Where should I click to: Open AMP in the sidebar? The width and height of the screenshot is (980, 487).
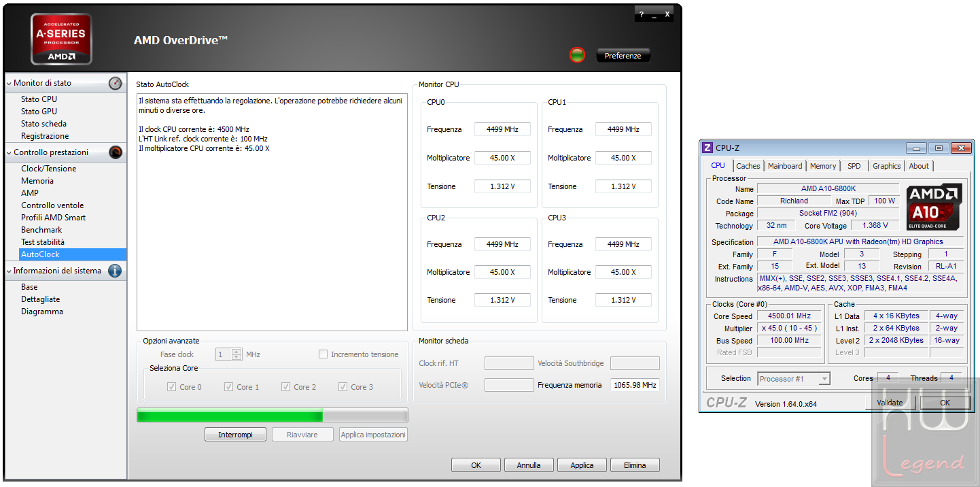point(30,193)
